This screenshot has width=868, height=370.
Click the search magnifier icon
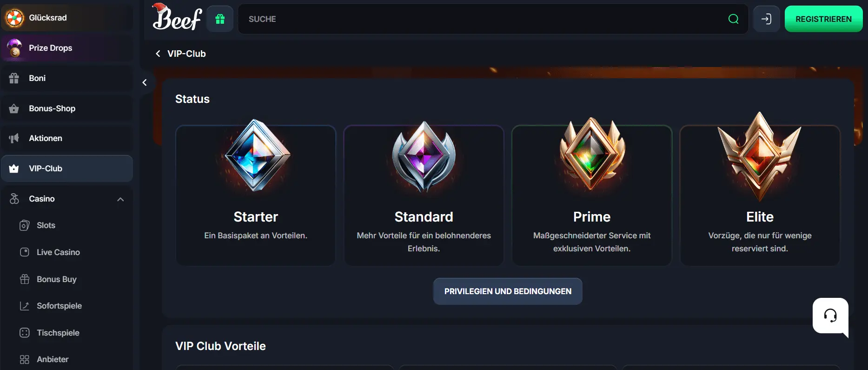tap(734, 19)
